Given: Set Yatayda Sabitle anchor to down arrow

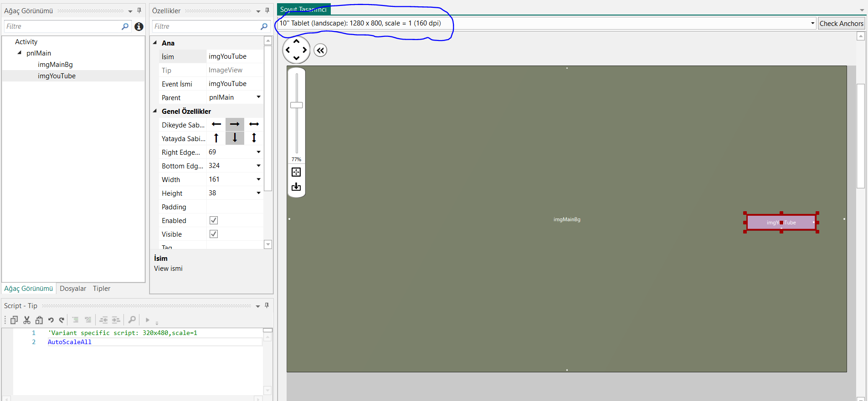Looking at the screenshot, I should pyautogui.click(x=235, y=138).
